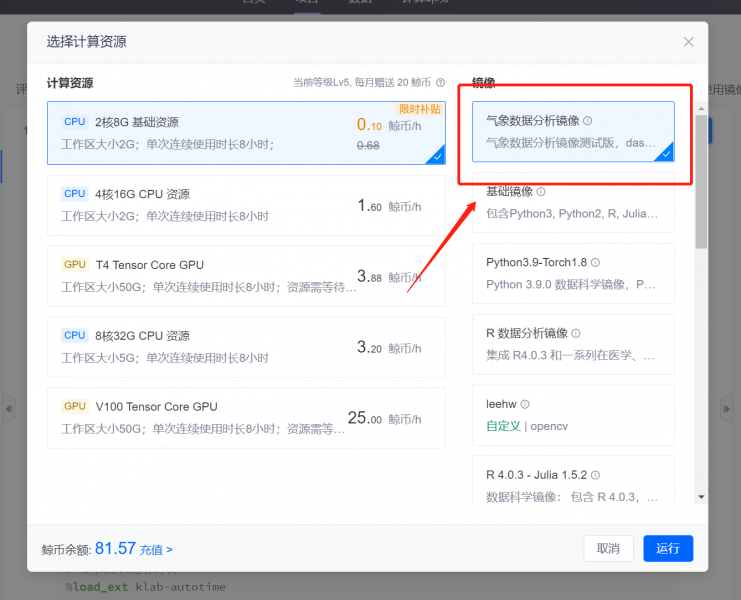Select the 4核16G CPU 资源 option
The width and height of the screenshot is (741, 600).
coord(245,205)
